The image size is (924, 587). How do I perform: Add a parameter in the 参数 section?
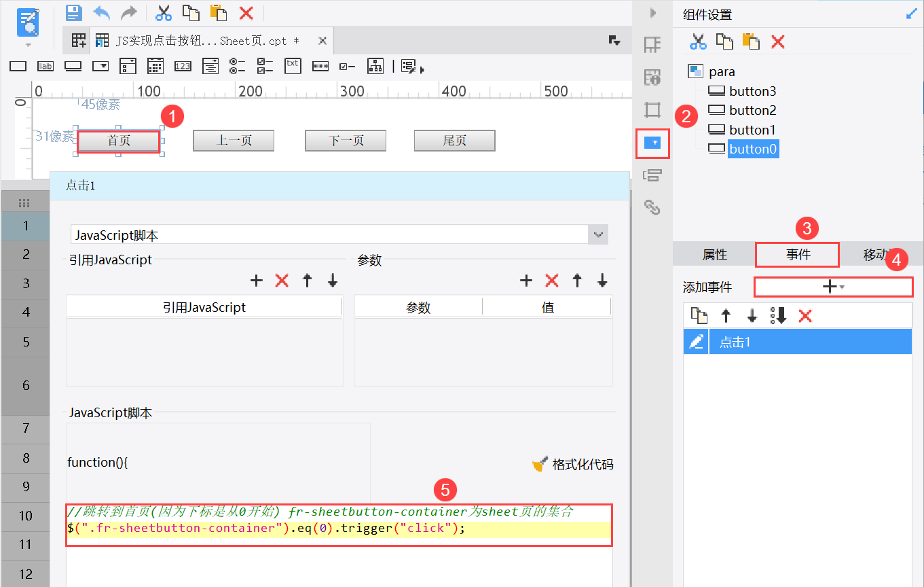click(526, 281)
